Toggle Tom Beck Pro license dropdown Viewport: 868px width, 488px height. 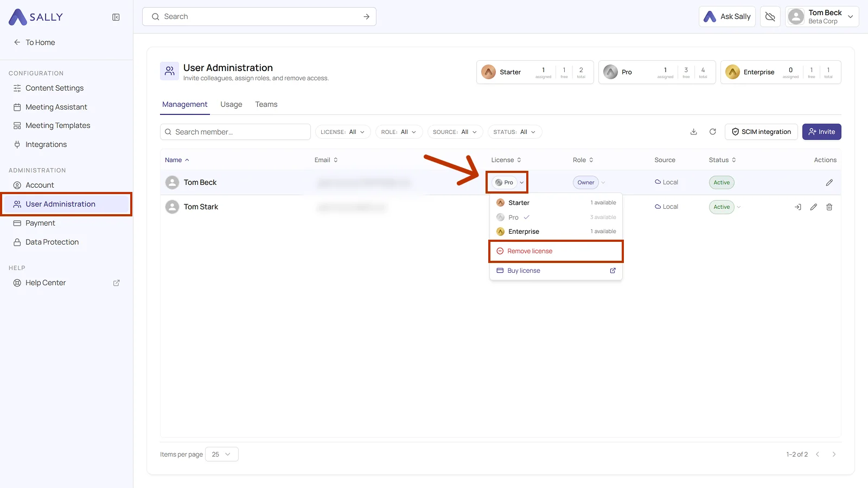pyautogui.click(x=508, y=183)
